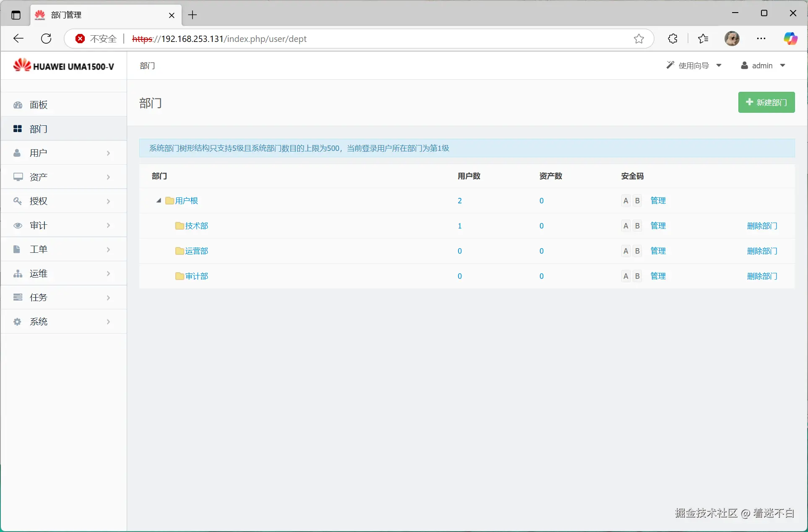Click the key icon beside 授权

tap(18, 201)
